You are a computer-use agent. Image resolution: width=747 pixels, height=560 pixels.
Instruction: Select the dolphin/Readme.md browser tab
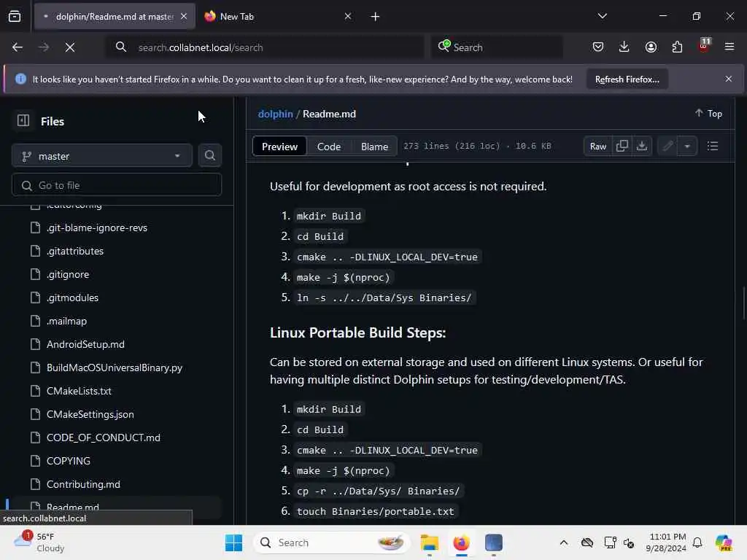pos(115,16)
